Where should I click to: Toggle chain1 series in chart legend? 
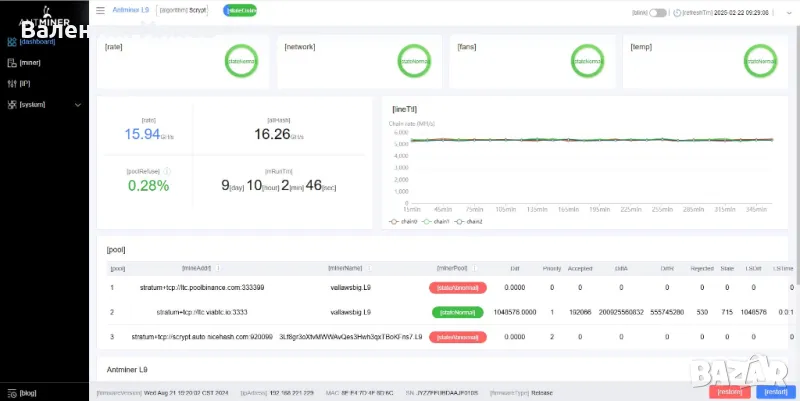coord(433,221)
